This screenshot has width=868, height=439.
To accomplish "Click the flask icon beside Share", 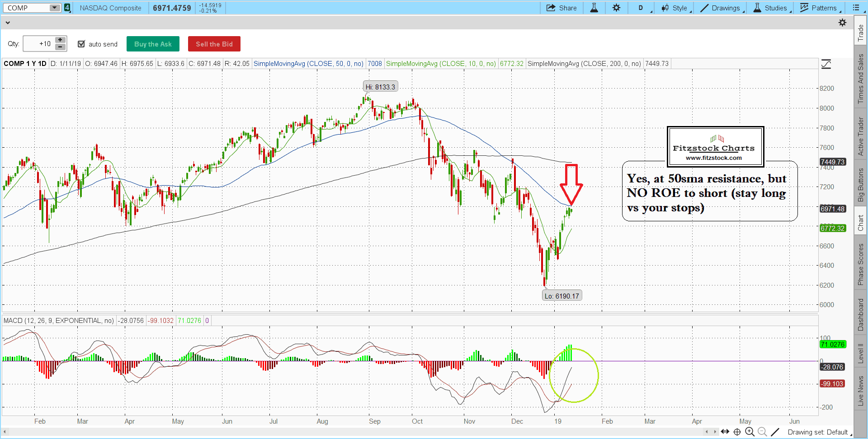I will point(594,8).
